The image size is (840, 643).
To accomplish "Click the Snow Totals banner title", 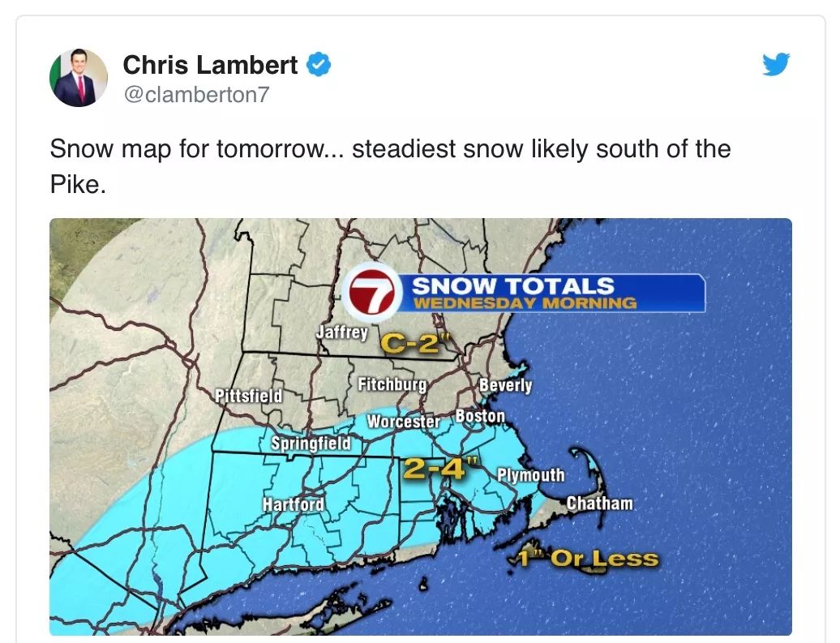I will coord(512,285).
